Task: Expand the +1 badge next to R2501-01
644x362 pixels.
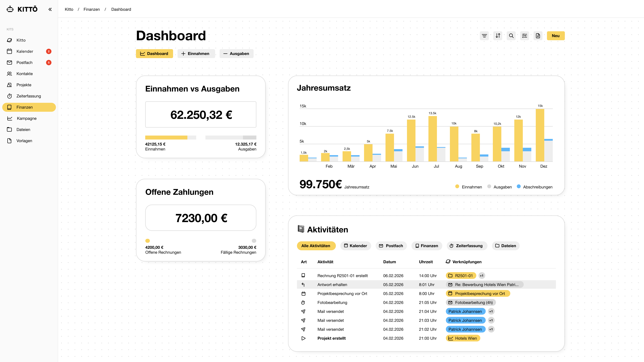Action: pos(482,276)
